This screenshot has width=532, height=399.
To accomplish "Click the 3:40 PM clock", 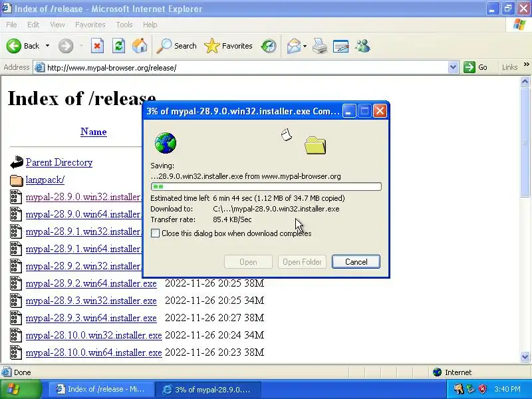I will pos(507,389).
